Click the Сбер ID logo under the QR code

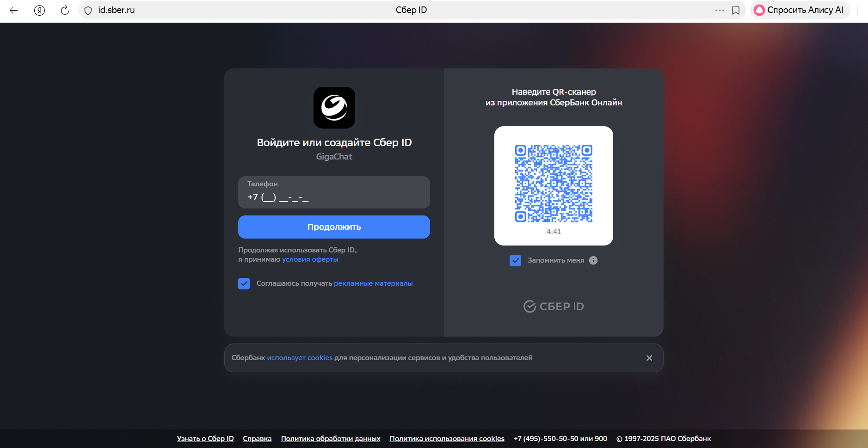[553, 306]
